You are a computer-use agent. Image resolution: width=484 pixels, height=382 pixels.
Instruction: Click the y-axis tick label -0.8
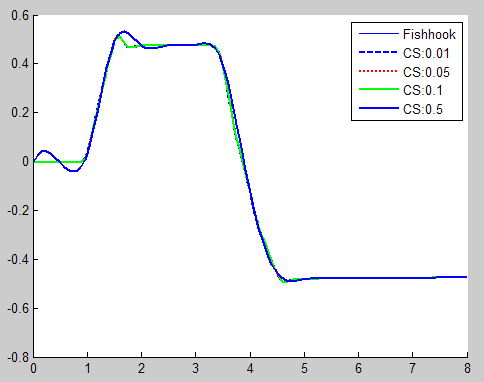[18, 357]
